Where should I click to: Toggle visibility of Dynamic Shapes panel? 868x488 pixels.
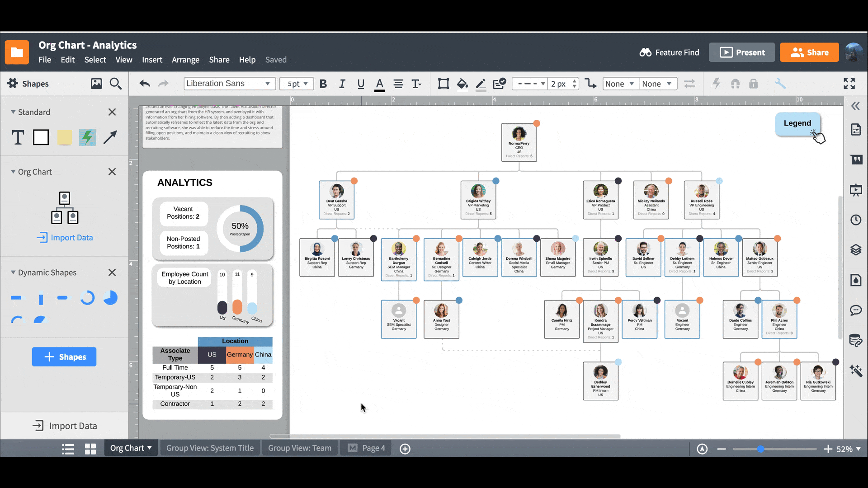(x=11, y=272)
